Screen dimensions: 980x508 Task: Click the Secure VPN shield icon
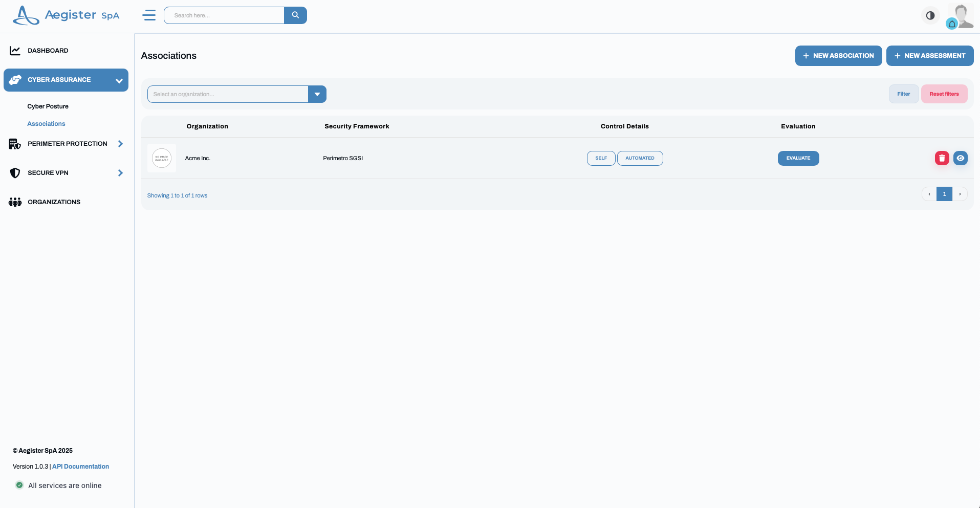(x=15, y=173)
